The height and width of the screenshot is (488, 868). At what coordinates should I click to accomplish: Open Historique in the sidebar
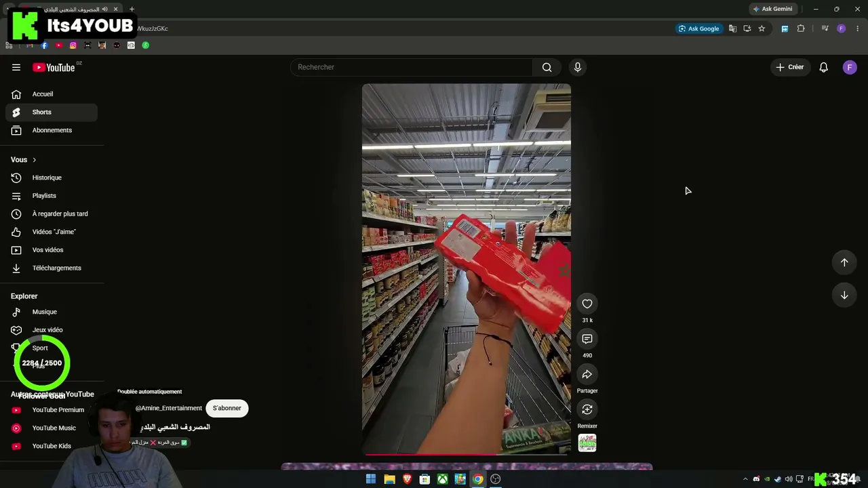(52, 178)
